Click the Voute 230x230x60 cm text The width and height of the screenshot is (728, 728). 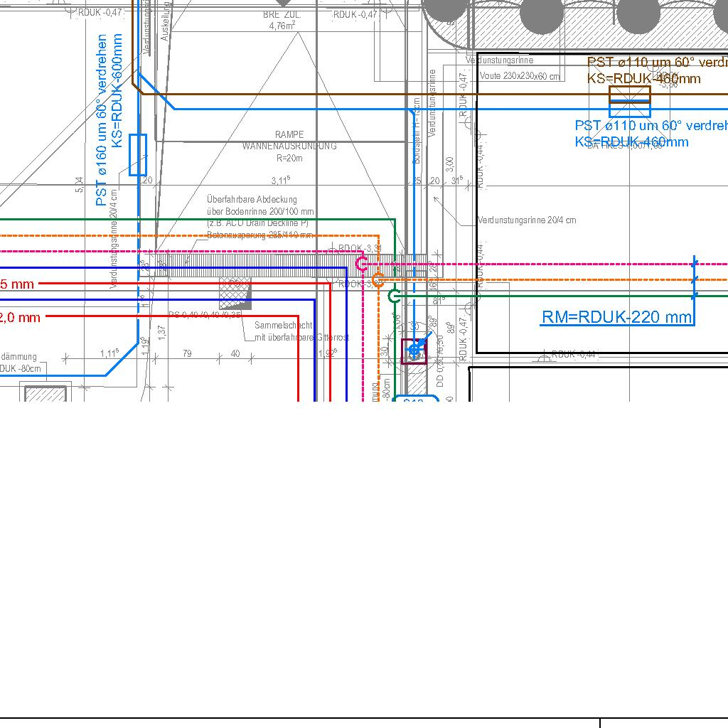(520, 76)
